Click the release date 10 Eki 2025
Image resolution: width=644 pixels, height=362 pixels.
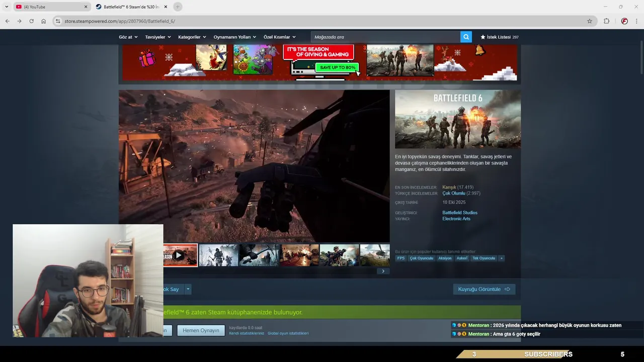[454, 202]
